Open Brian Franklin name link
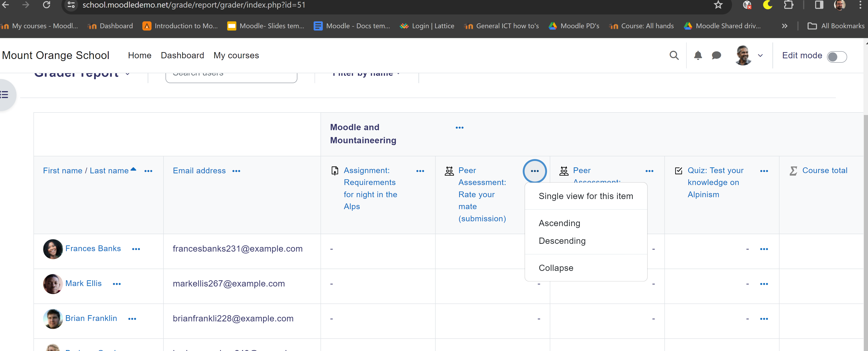 click(x=91, y=318)
